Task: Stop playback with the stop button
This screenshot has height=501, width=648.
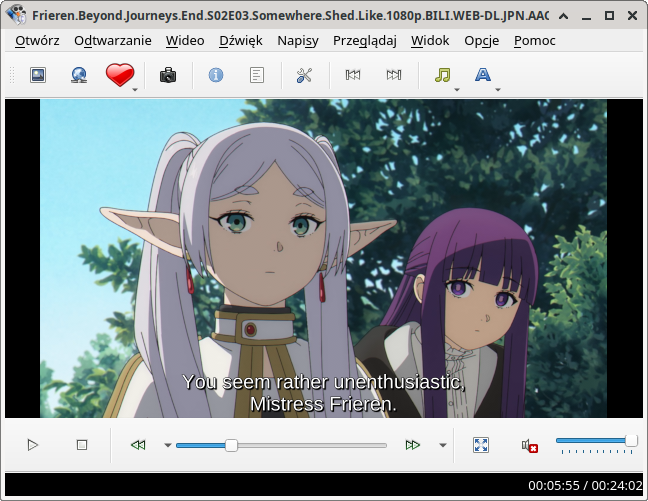Action: pyautogui.click(x=83, y=445)
